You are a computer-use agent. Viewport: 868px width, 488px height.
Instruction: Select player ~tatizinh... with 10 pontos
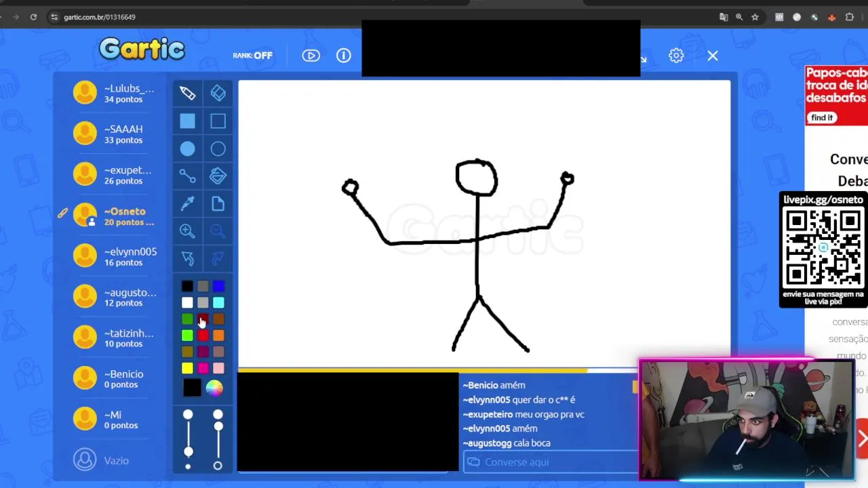[115, 338]
